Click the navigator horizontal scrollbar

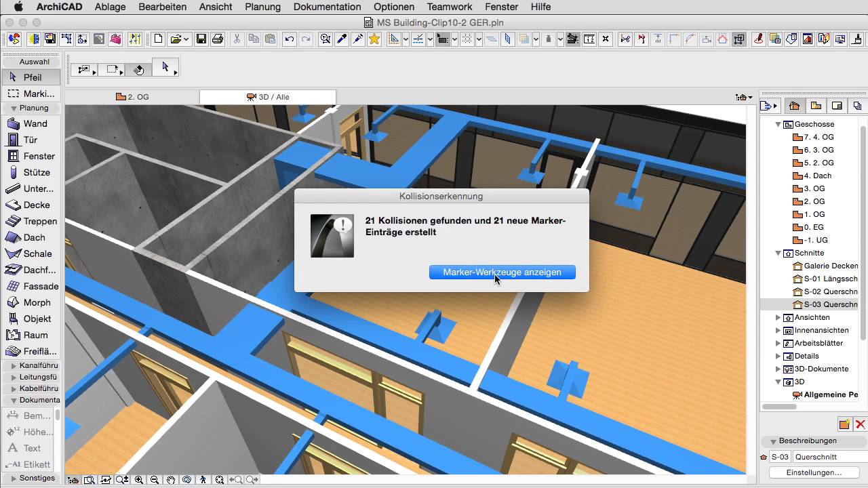click(780, 407)
